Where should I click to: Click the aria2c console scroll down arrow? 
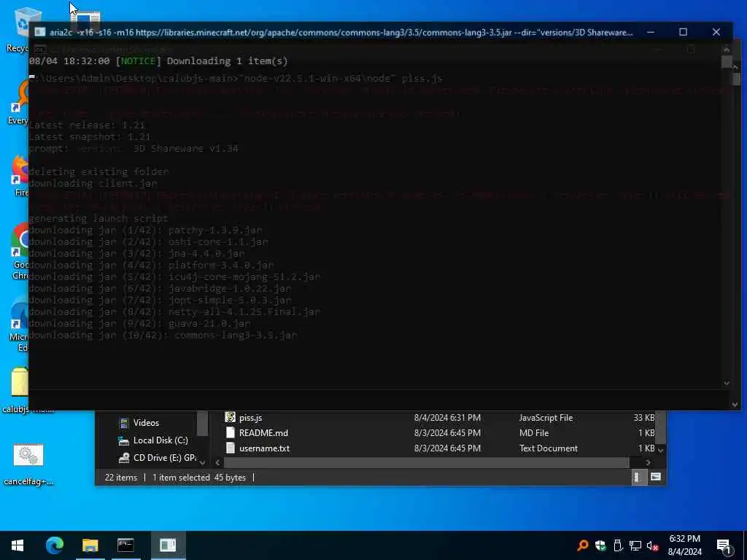coord(726,383)
